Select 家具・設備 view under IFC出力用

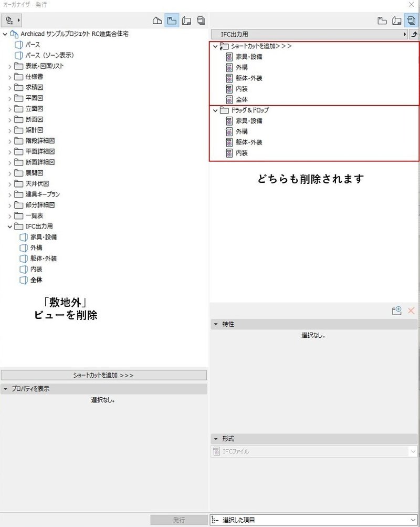(x=43, y=237)
